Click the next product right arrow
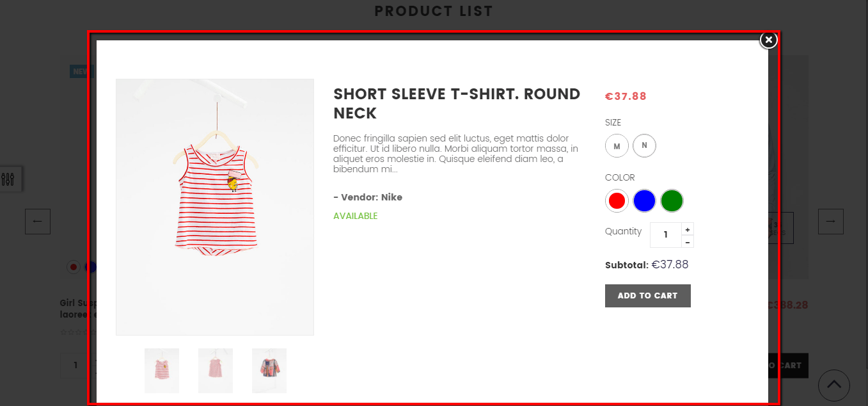 tap(830, 222)
